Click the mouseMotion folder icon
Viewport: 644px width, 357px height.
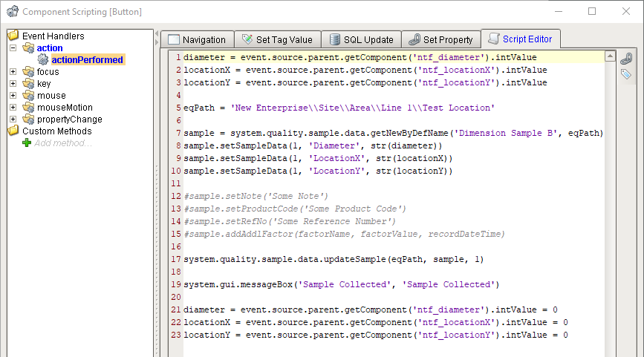(x=28, y=108)
